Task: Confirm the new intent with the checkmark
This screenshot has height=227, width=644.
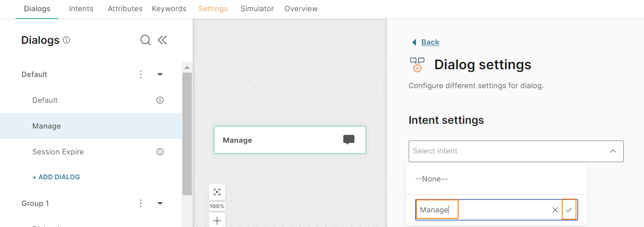Action: [x=569, y=210]
